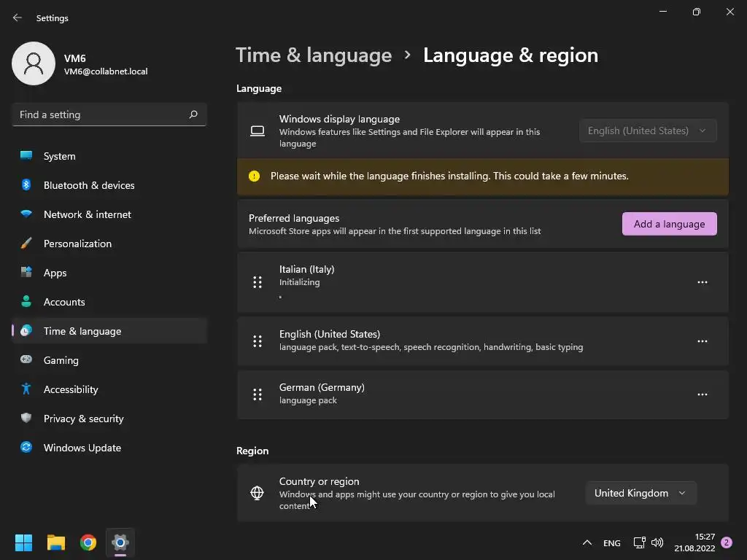Open the Windows Start menu
Viewport: 747px width, 560px height.
tap(23, 542)
